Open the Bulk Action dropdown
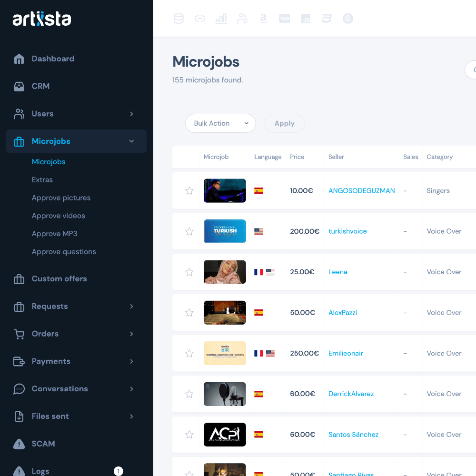The width and height of the screenshot is (476, 476). click(x=220, y=123)
